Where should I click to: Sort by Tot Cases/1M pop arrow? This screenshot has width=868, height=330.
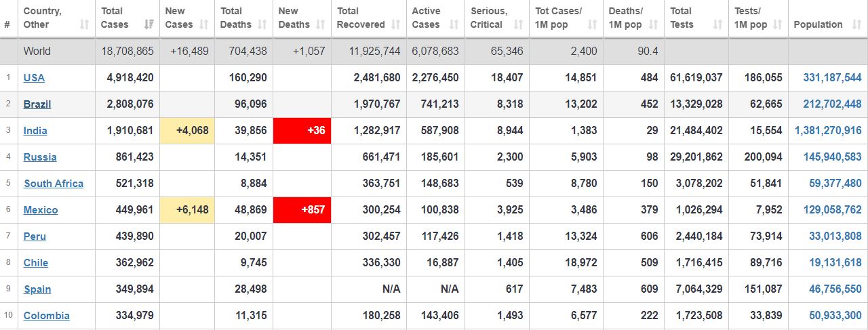pyautogui.click(x=592, y=24)
